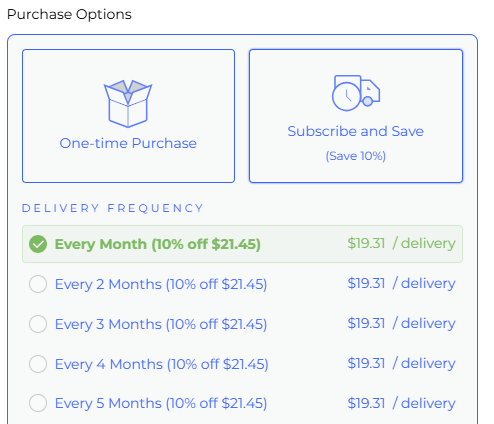This screenshot has width=494, height=424.
Task: Click the Delivery Frequency heading
Action: [113, 208]
